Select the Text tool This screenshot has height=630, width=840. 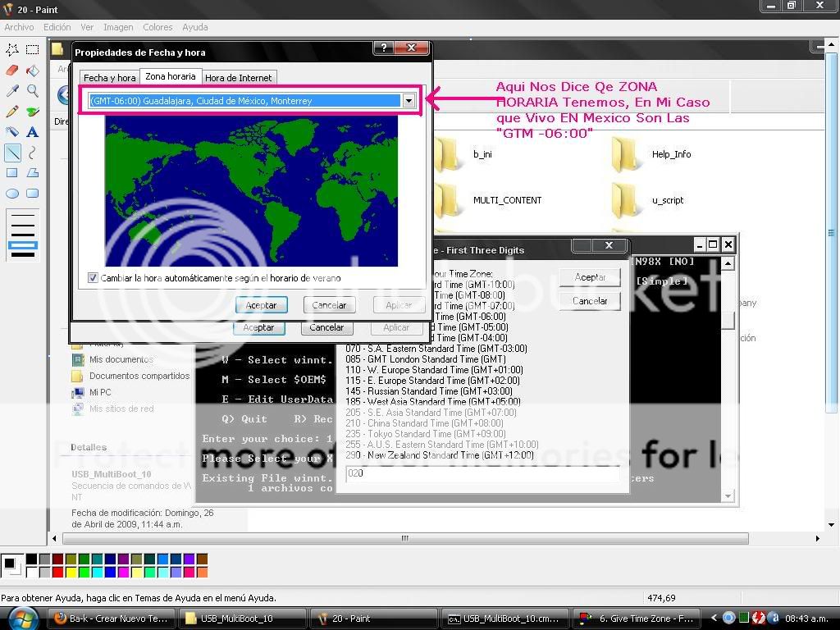(x=33, y=132)
